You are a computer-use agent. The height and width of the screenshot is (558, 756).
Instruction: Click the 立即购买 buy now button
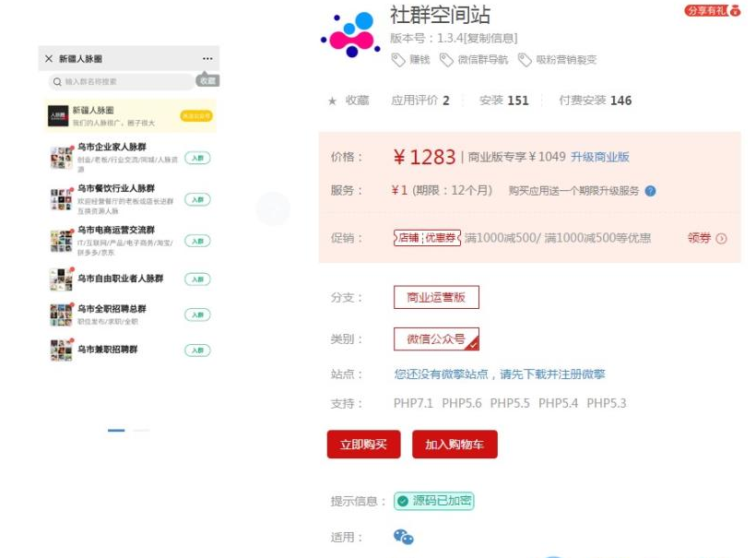(363, 445)
